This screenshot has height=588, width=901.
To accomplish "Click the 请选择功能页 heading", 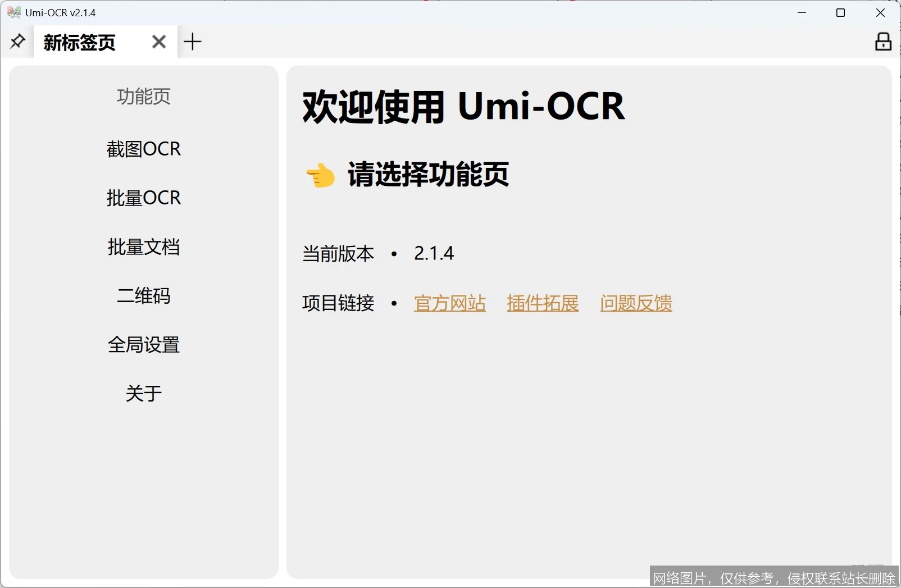I will coord(428,175).
